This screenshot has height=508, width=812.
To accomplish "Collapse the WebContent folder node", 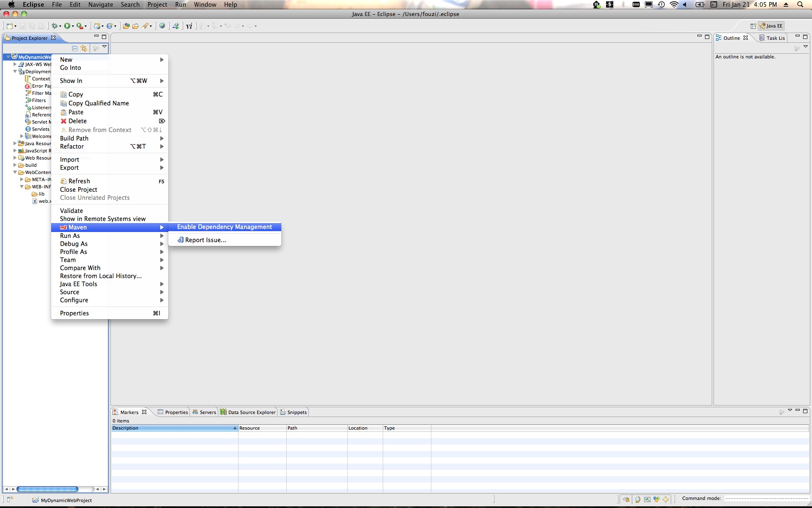I will click(x=15, y=172).
